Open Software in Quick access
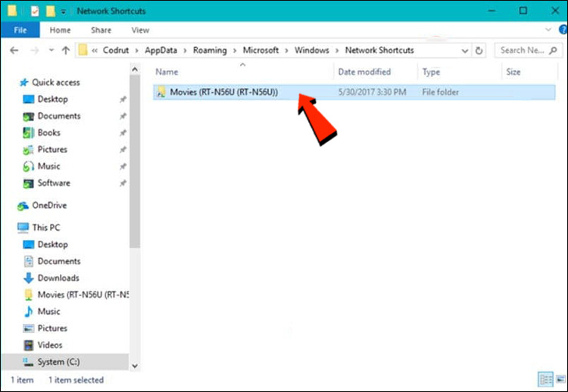 click(x=54, y=183)
